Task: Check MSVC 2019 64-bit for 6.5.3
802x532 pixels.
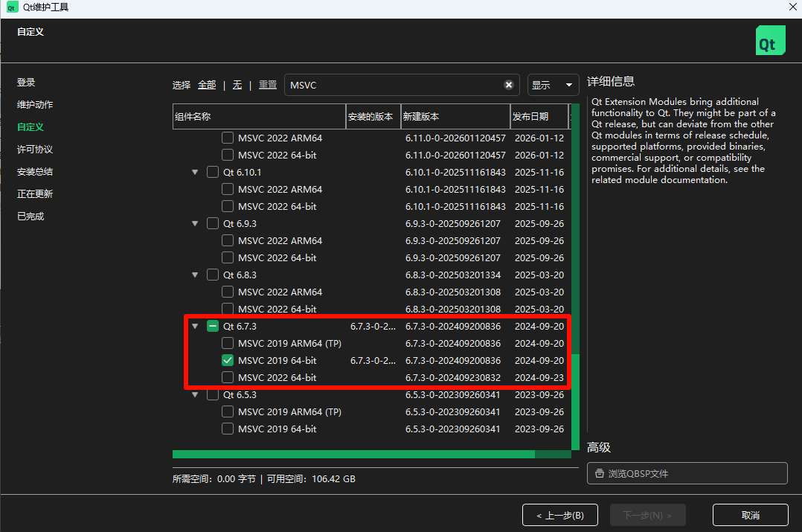Action: pos(228,429)
